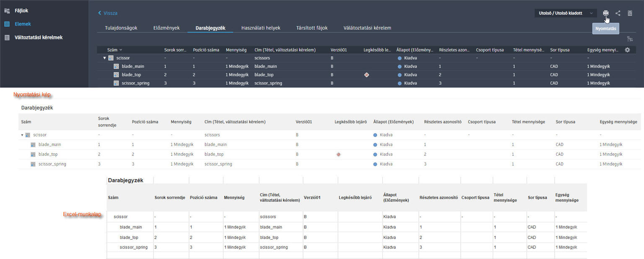
Task: Open the Használati helyek tab
Action: coord(261,28)
